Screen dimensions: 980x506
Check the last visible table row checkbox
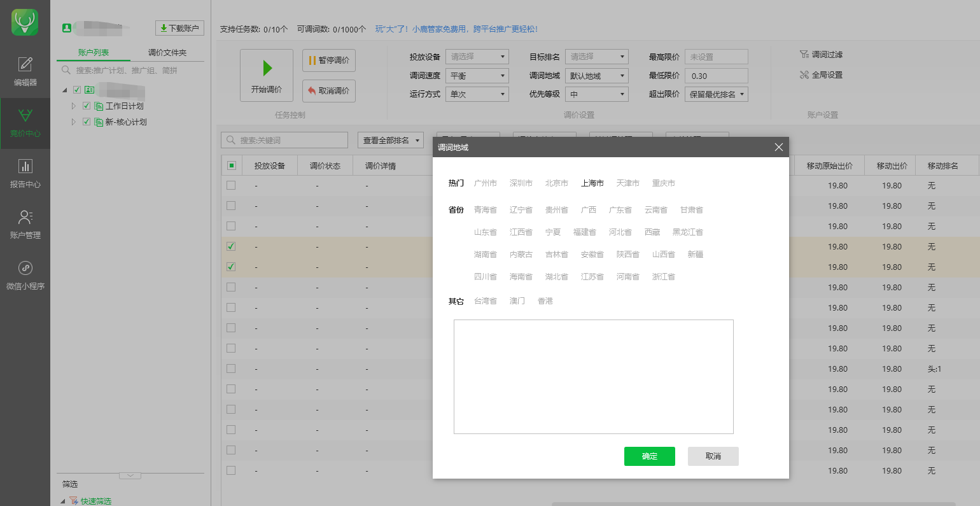pyautogui.click(x=231, y=470)
